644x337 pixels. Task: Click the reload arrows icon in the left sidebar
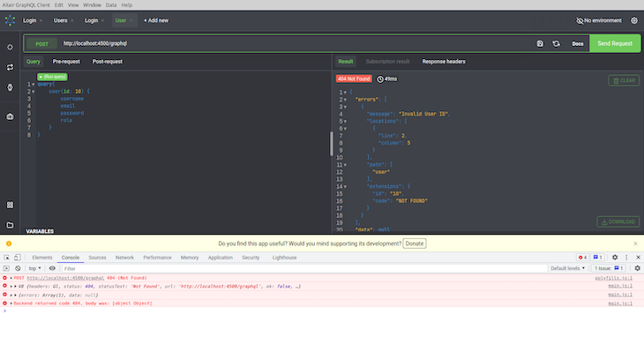point(10,67)
